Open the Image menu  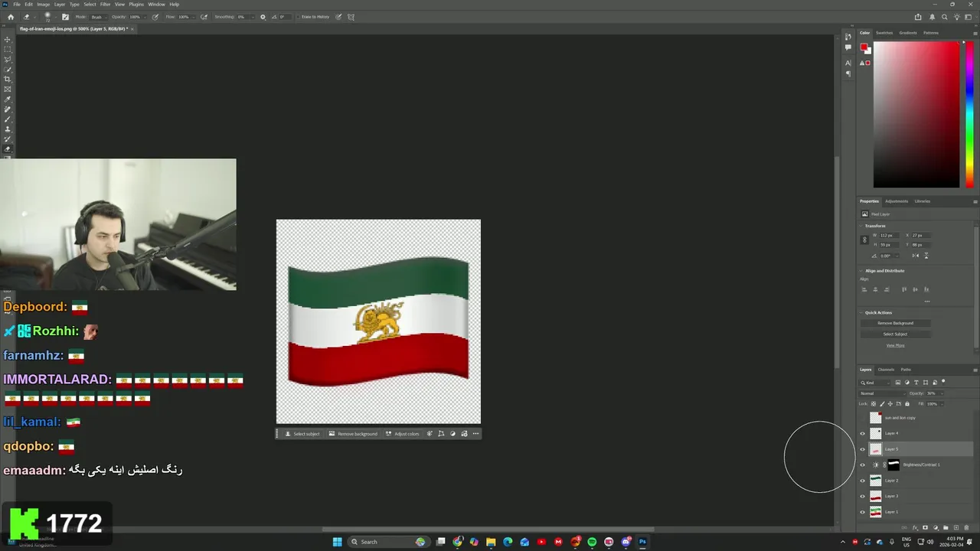pos(44,4)
